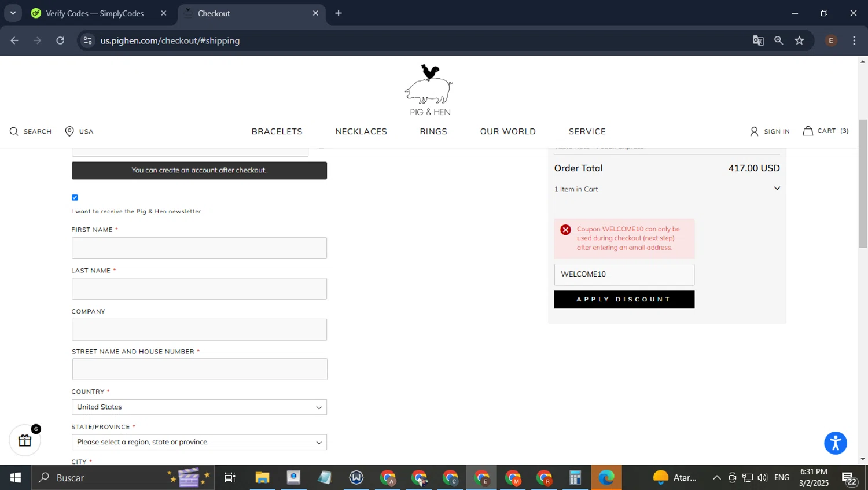
Task: View site information icon in address bar
Action: [87, 40]
